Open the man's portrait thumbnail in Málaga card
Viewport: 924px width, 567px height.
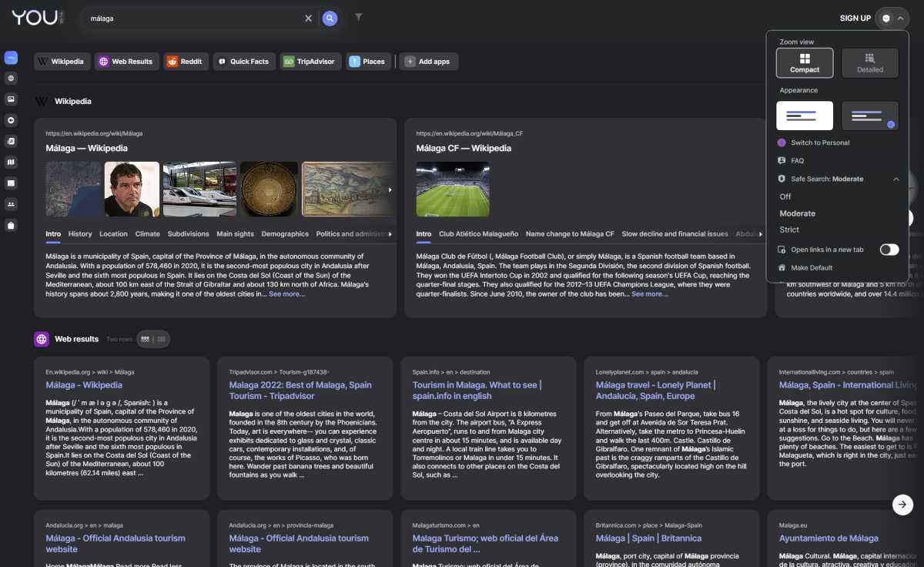(x=132, y=190)
